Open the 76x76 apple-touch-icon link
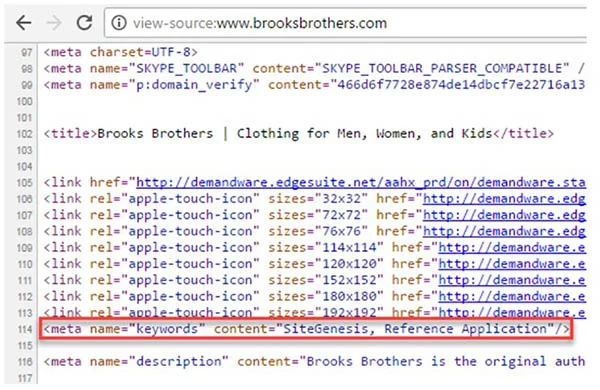This screenshot has width=600, height=390. (x=504, y=232)
